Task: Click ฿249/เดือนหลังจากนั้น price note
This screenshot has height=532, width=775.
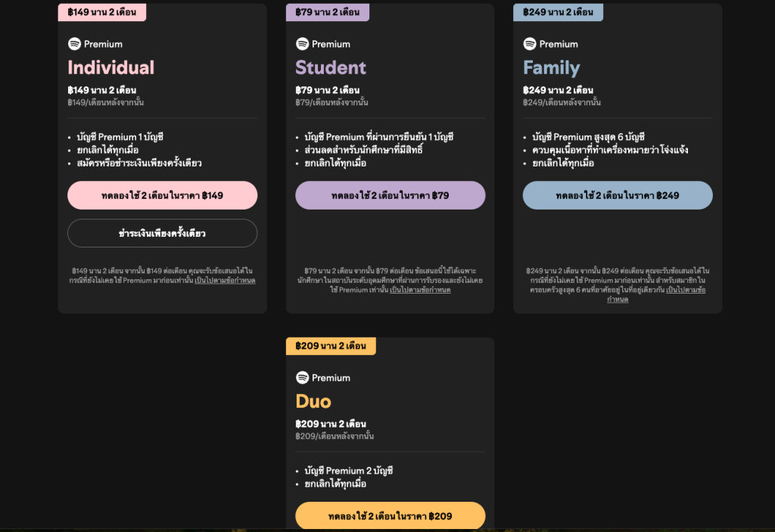Action: 562,102
